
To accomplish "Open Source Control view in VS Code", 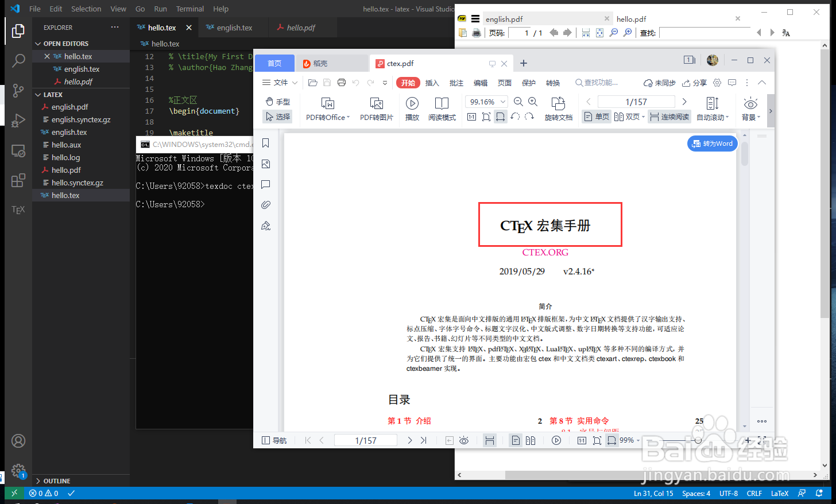I will click(x=18, y=90).
